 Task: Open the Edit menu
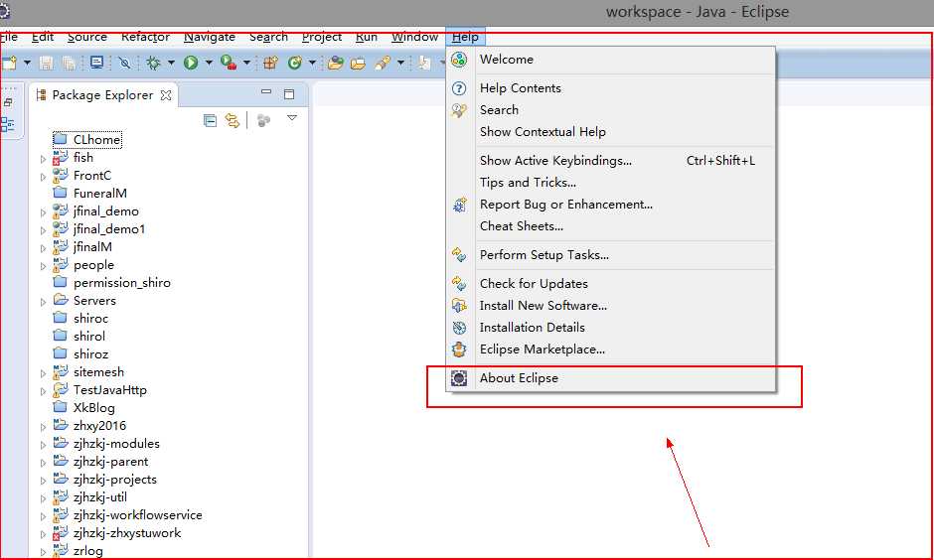click(x=43, y=37)
